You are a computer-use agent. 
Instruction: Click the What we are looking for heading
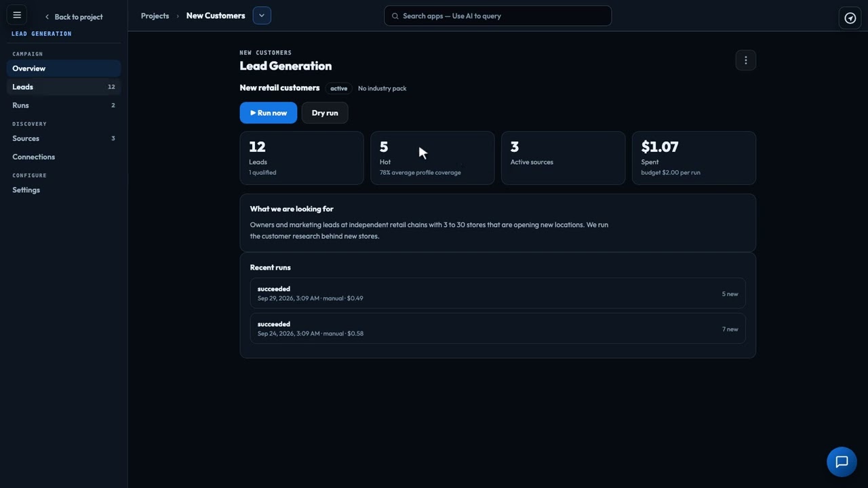point(292,209)
